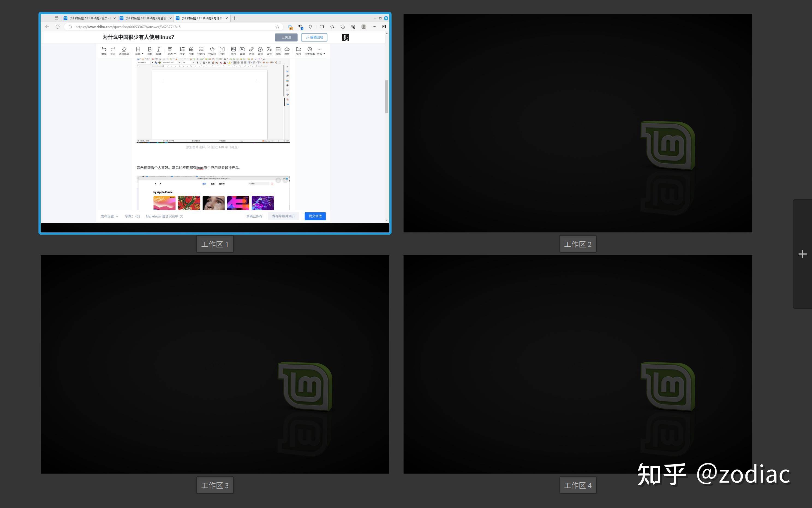
Task: Open a new browser tab
Action: (234, 18)
